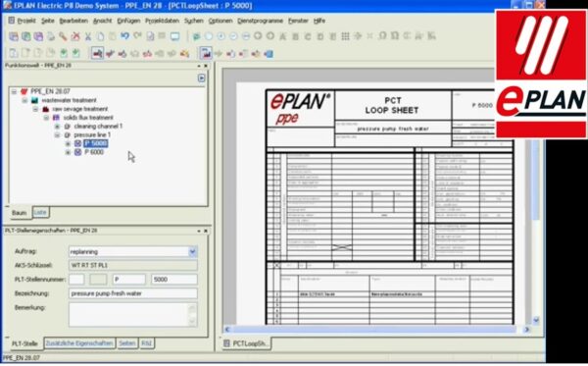The height and width of the screenshot is (366, 588).
Task: Select the P 6000 tree item
Action: (x=94, y=152)
